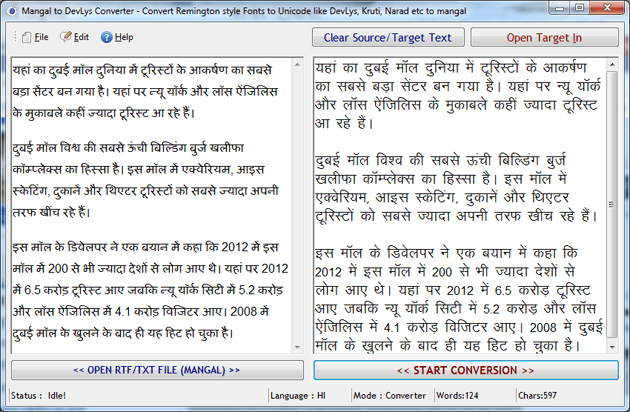Click OPEN RTF/TXT FILE (MANGAL) button
Screen dimensions: 630x412
(x=157, y=370)
